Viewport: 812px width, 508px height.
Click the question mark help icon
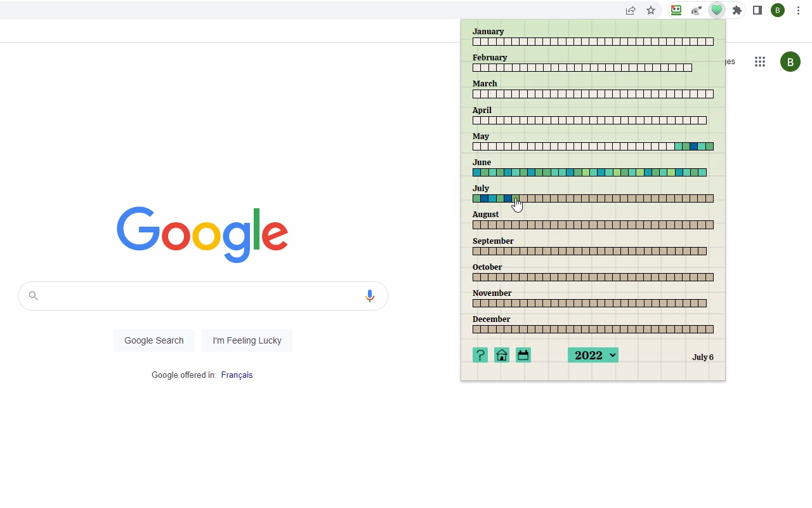480,355
